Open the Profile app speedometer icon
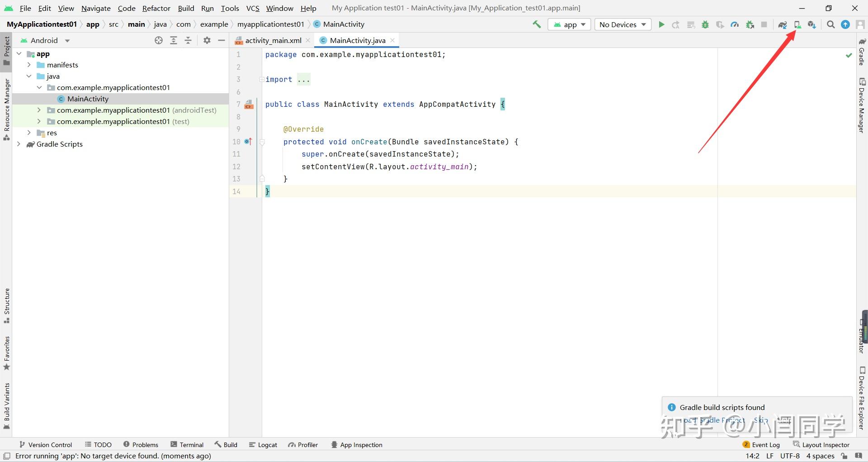The image size is (868, 462). click(x=735, y=24)
